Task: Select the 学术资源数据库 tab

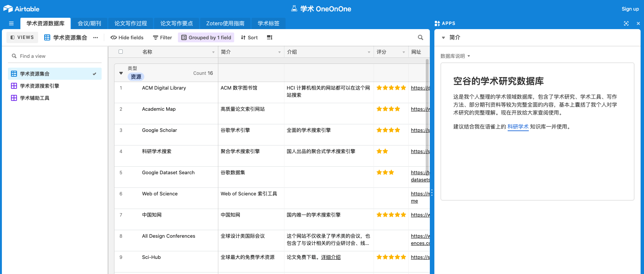Action: (x=45, y=23)
